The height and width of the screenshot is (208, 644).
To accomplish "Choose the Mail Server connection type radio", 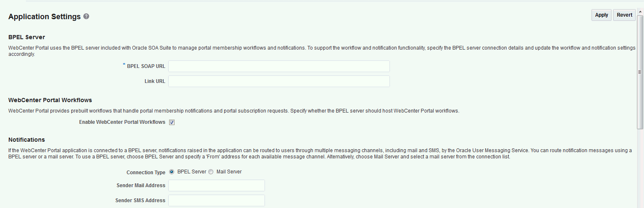I will click(x=211, y=172).
